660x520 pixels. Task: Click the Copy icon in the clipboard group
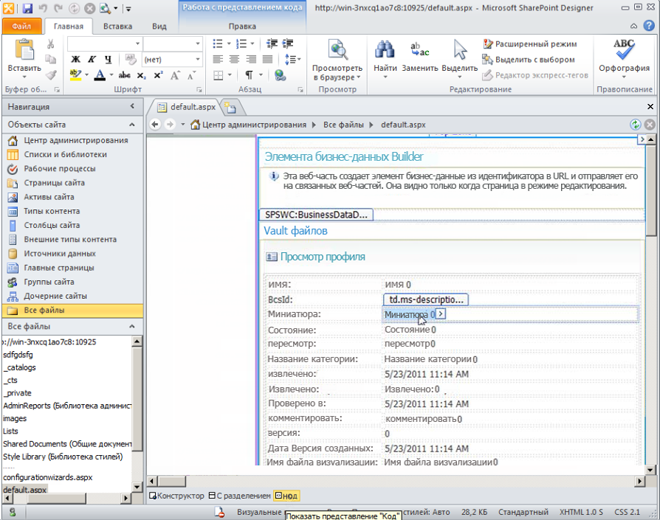(x=50, y=59)
